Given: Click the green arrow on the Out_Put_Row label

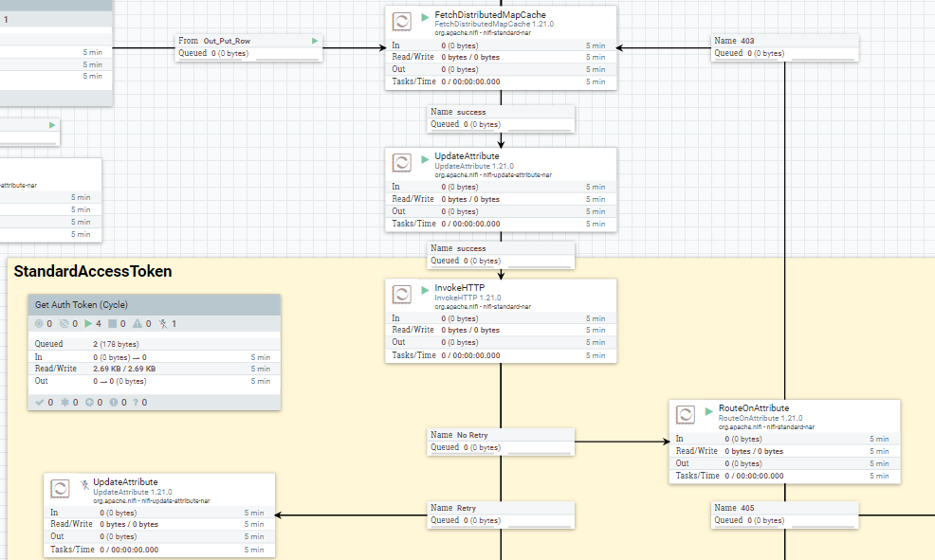Looking at the screenshot, I should (x=313, y=41).
